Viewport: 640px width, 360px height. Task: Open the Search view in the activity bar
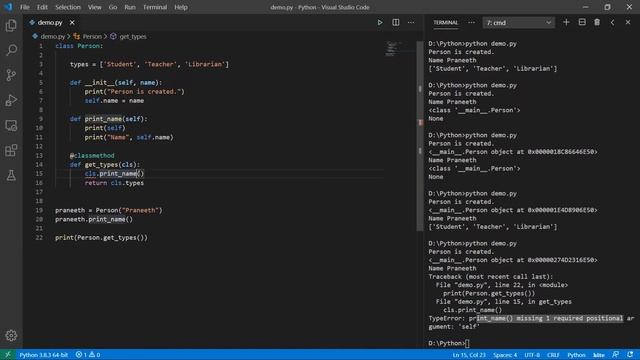[11, 50]
